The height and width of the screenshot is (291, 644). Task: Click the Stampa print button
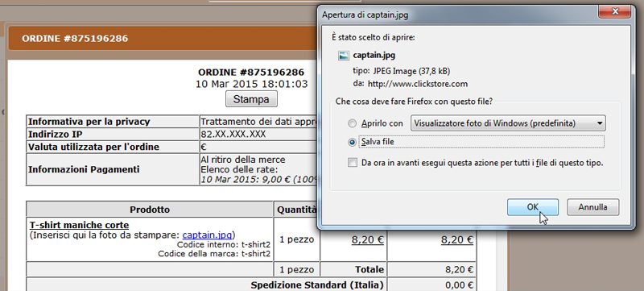251,99
